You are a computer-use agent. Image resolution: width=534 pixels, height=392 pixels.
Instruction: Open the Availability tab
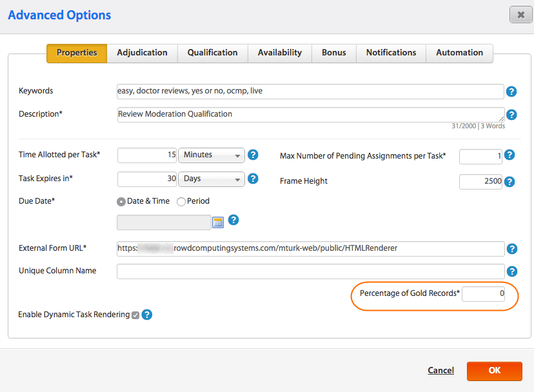coord(280,53)
